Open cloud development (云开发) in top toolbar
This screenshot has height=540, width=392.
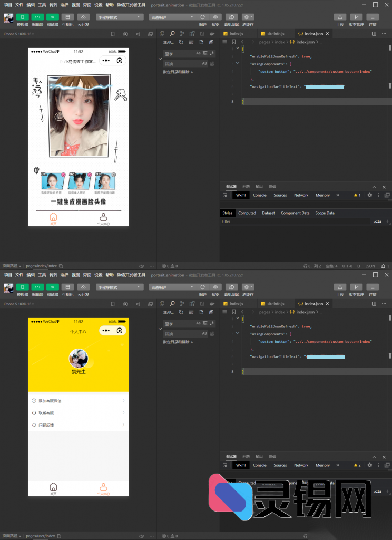point(83,17)
